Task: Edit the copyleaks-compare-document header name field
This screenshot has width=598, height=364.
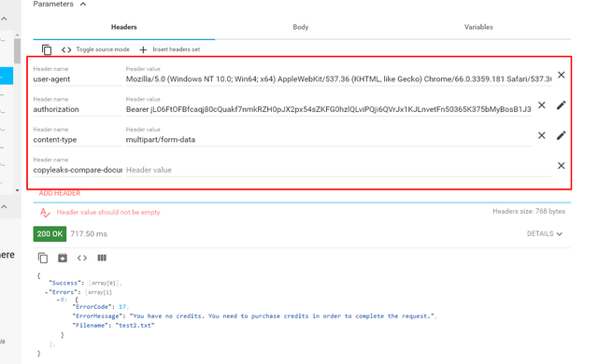Action: 78,170
